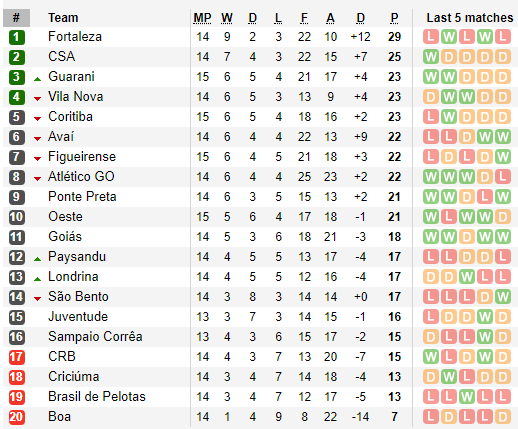Click the Team column header
518x429 pixels.
[x=63, y=18]
